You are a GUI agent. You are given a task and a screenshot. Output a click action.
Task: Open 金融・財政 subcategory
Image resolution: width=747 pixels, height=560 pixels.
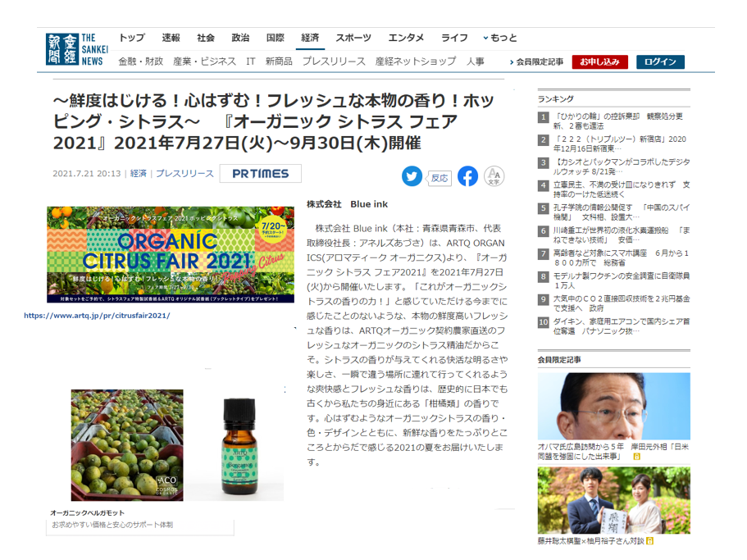click(x=141, y=61)
